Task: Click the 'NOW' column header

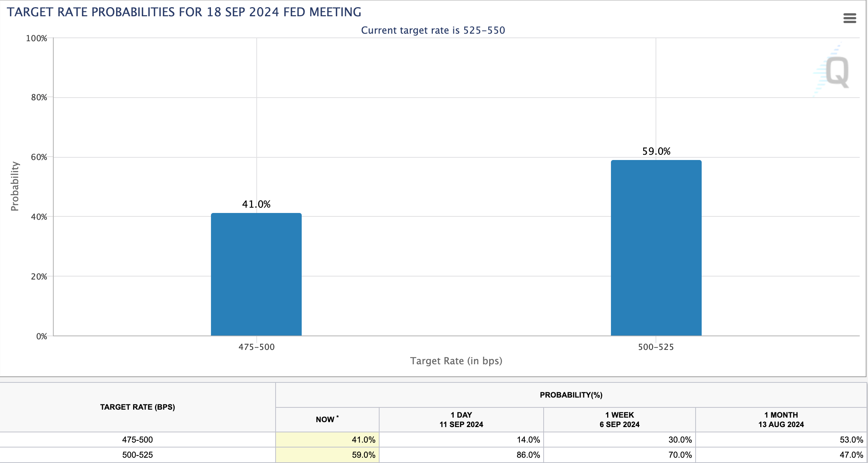Action: tap(327, 419)
